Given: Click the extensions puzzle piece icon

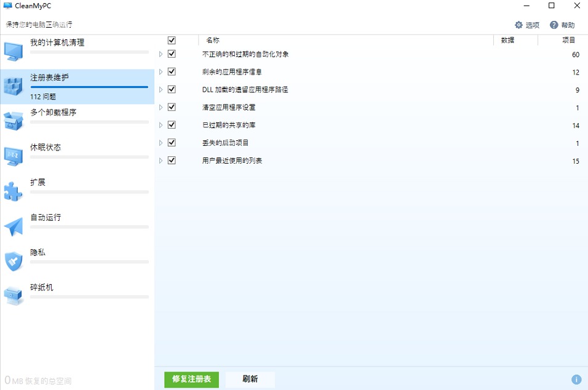Looking at the screenshot, I should coord(14,192).
